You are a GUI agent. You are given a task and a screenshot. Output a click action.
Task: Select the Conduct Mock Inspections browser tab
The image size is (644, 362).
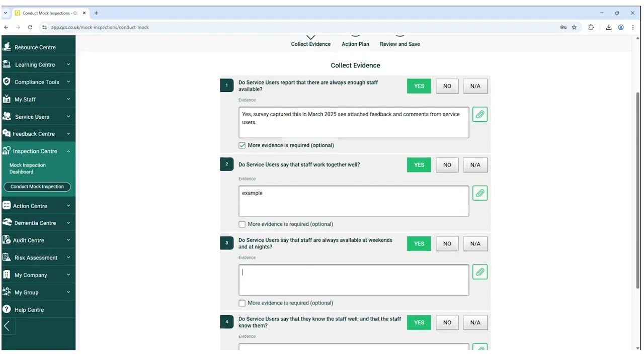(50, 13)
